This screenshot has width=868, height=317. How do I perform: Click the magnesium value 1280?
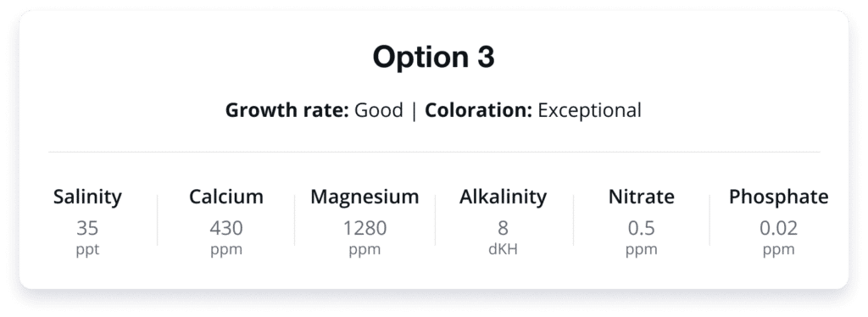tap(364, 228)
